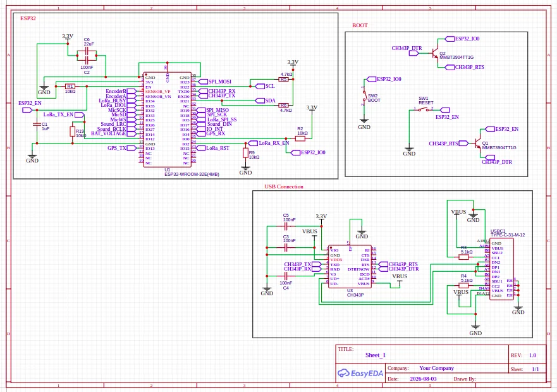The height and width of the screenshot is (392, 557).
Task: Click 'ESP32-WROOM-32E(4MB)' part name label
Action: [x=192, y=174]
